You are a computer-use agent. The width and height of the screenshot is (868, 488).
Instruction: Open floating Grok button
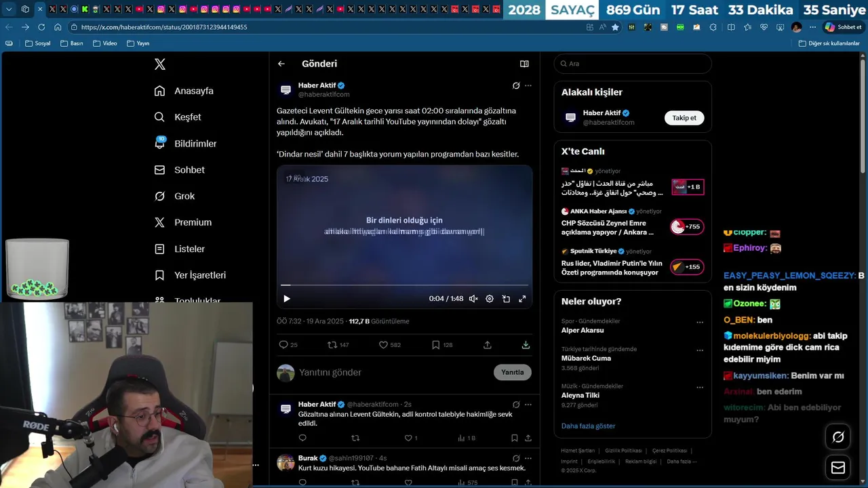pos(838,437)
